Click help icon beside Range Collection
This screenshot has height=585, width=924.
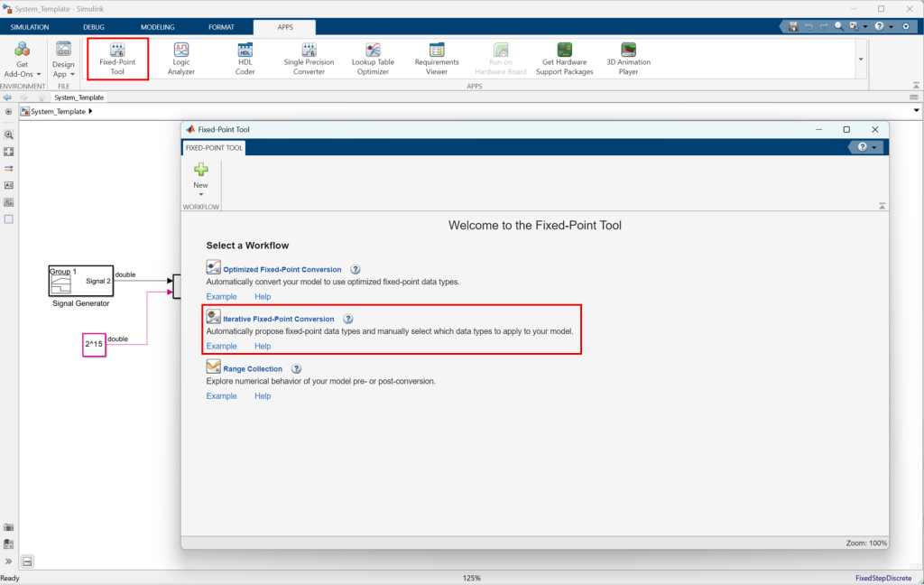pyautogui.click(x=296, y=369)
